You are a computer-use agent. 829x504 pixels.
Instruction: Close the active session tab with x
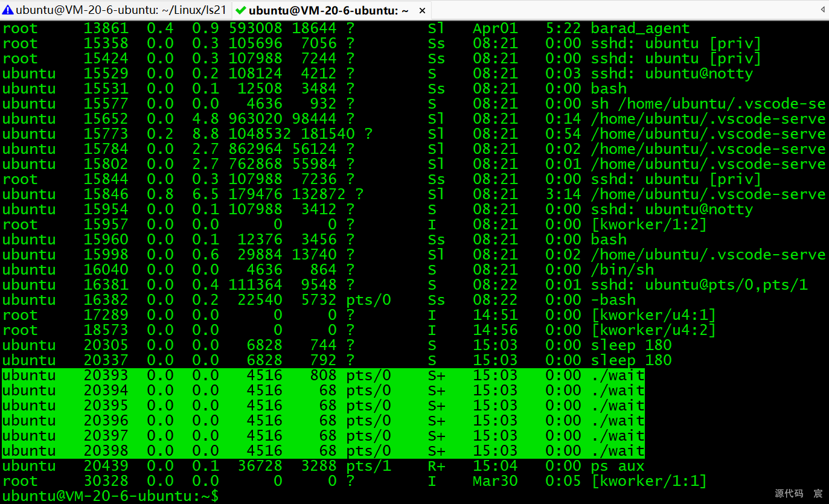point(422,10)
